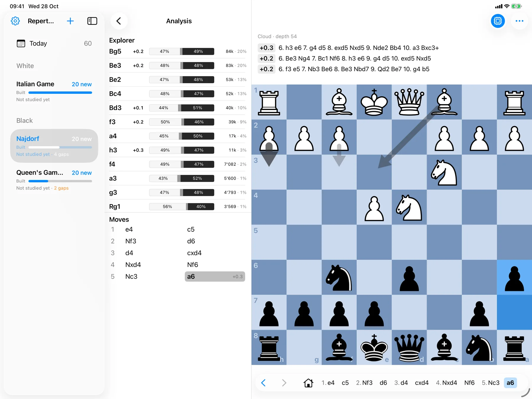Image resolution: width=532 pixels, height=399 pixels.
Task: Click white knight on d4
Action: 409,207
